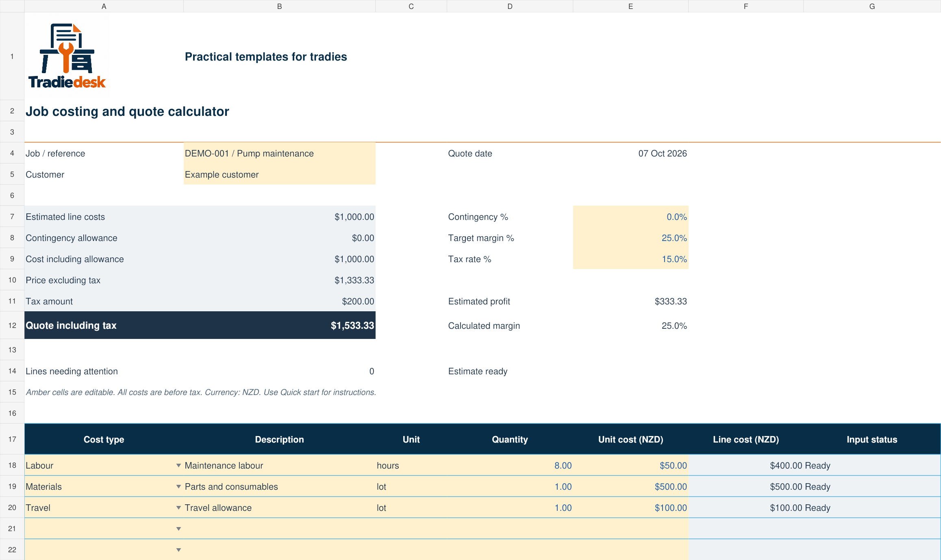Viewport: 941px width, 560px height.
Task: Select the Input status header cell
Action: pyautogui.click(x=872, y=439)
